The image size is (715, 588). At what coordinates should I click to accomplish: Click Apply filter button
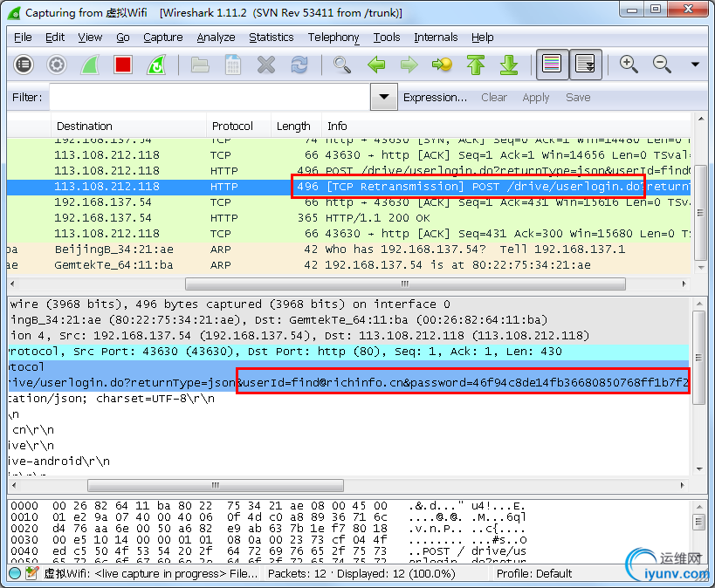(x=536, y=98)
